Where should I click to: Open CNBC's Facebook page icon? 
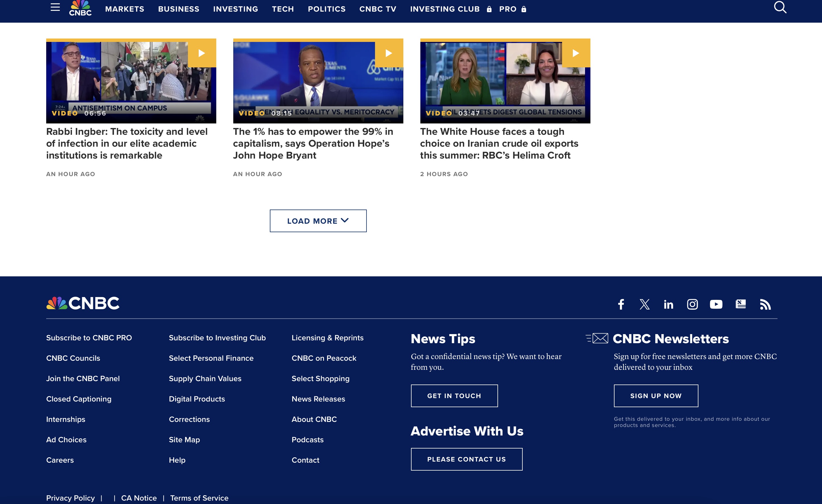click(621, 304)
